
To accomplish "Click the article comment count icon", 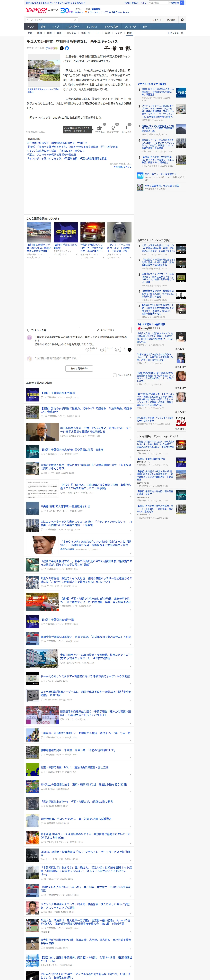I will [48, 48].
